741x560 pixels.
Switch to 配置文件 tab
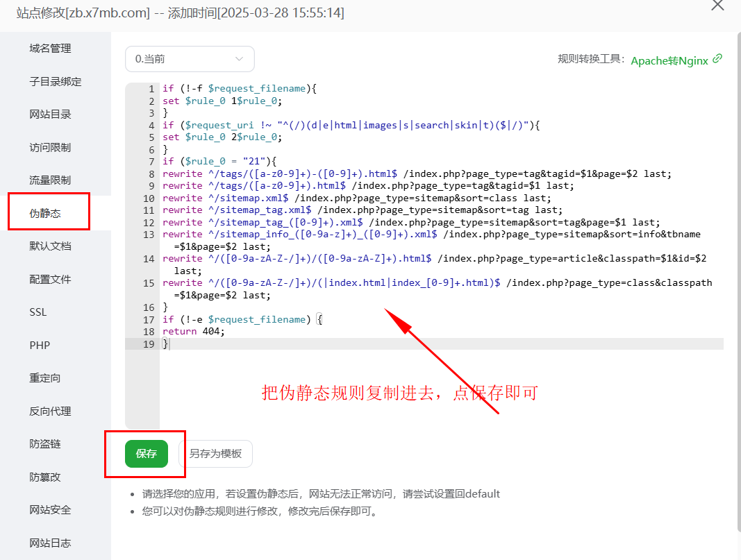[50, 280]
